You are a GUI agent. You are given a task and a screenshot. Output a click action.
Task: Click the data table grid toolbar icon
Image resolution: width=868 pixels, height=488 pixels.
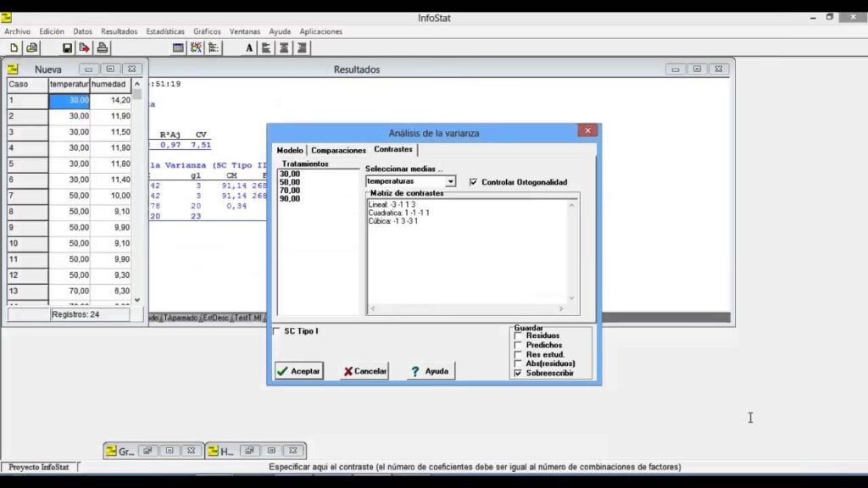point(178,48)
